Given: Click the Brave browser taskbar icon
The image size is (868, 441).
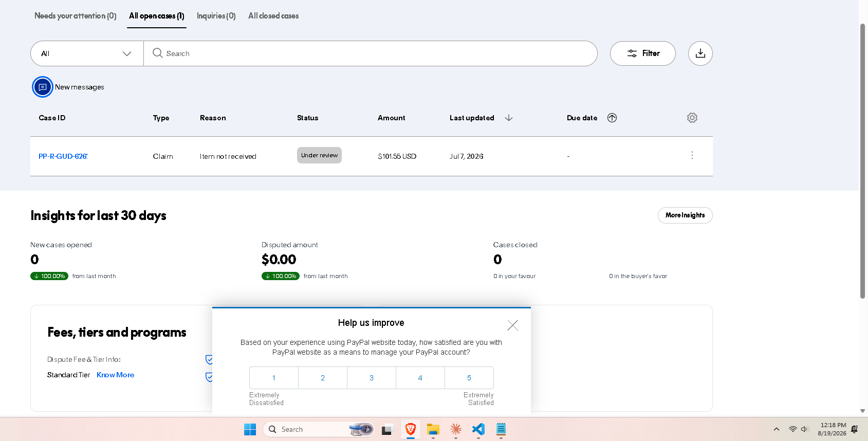Looking at the screenshot, I should point(410,429).
